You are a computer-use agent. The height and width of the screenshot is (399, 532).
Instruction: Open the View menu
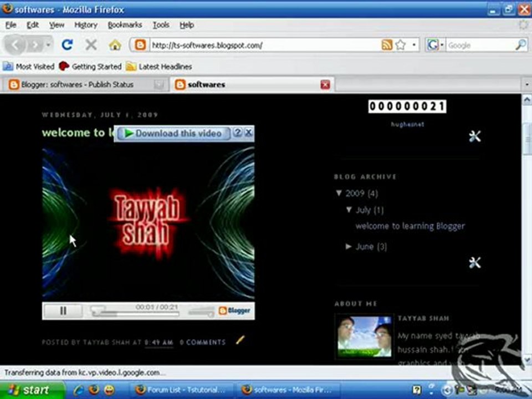[x=57, y=25]
